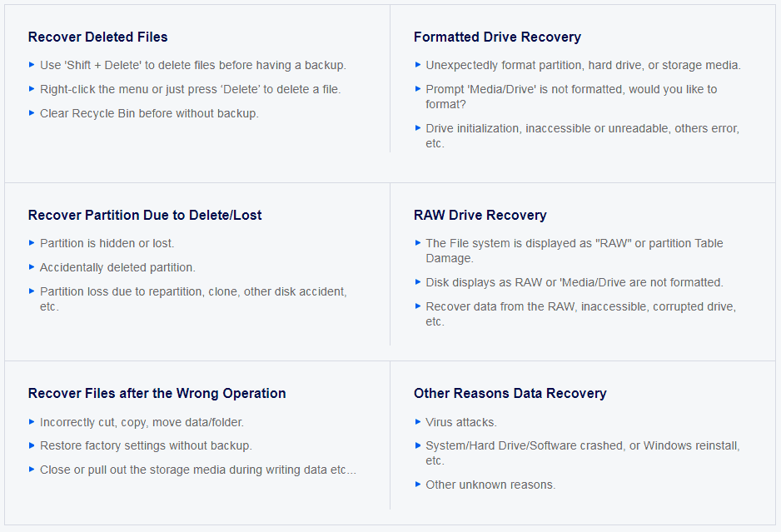
Task: Click the bullet arrow before 'Clear Recycle Bin'
Action: (x=32, y=113)
